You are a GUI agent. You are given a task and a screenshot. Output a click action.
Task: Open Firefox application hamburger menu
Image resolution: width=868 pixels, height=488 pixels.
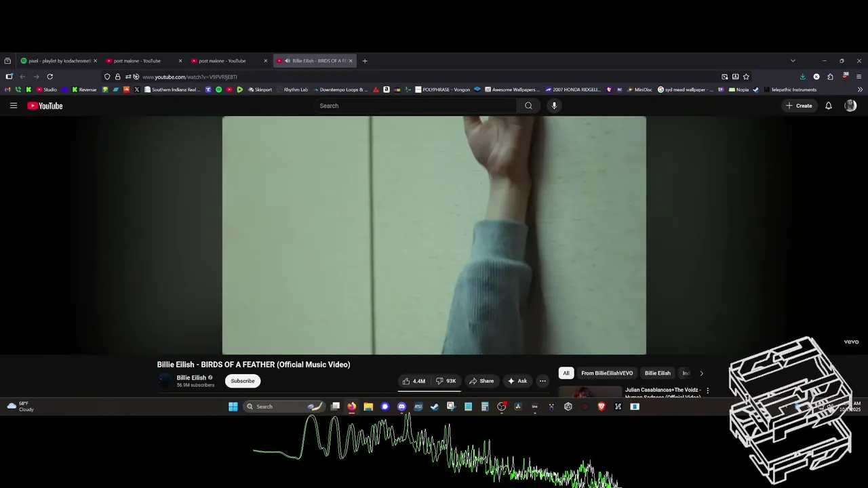pos(859,77)
